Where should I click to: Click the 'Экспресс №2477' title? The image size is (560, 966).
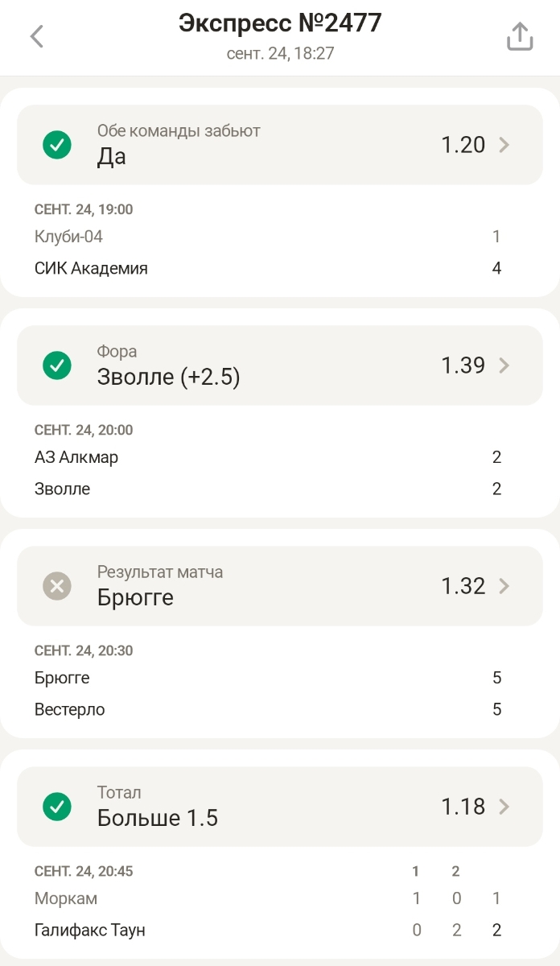point(280,24)
